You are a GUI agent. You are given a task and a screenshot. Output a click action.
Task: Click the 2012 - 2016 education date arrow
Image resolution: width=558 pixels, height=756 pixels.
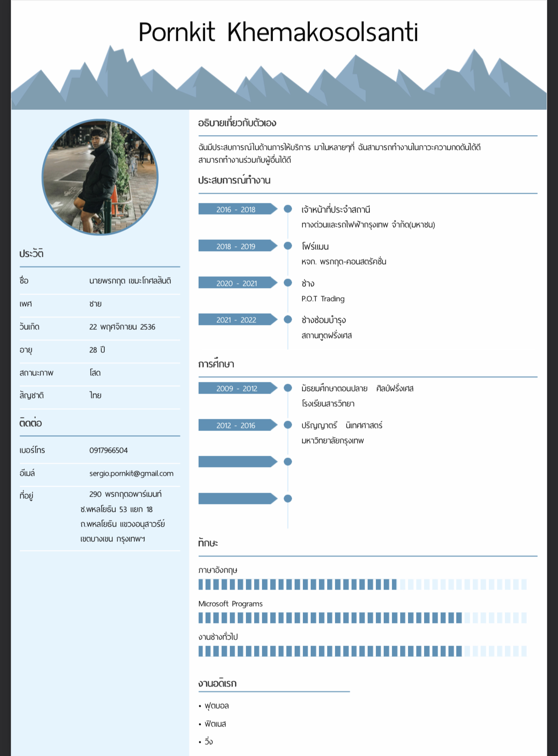coord(238,425)
